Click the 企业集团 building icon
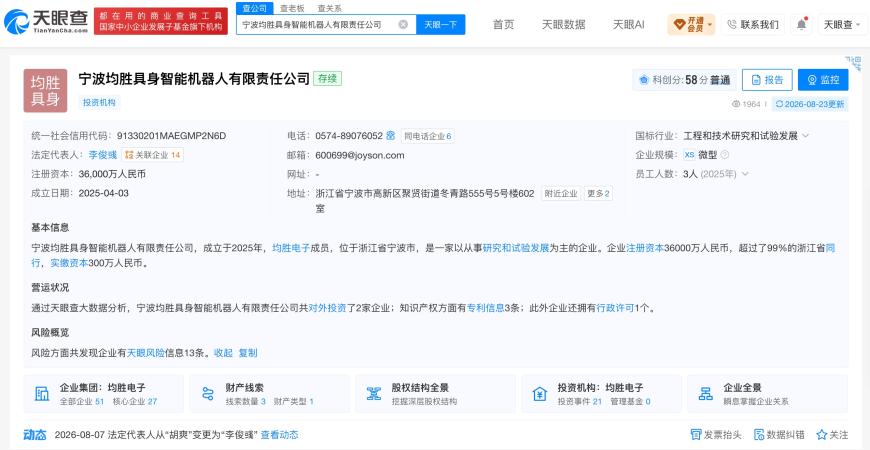 pyautogui.click(x=42, y=393)
